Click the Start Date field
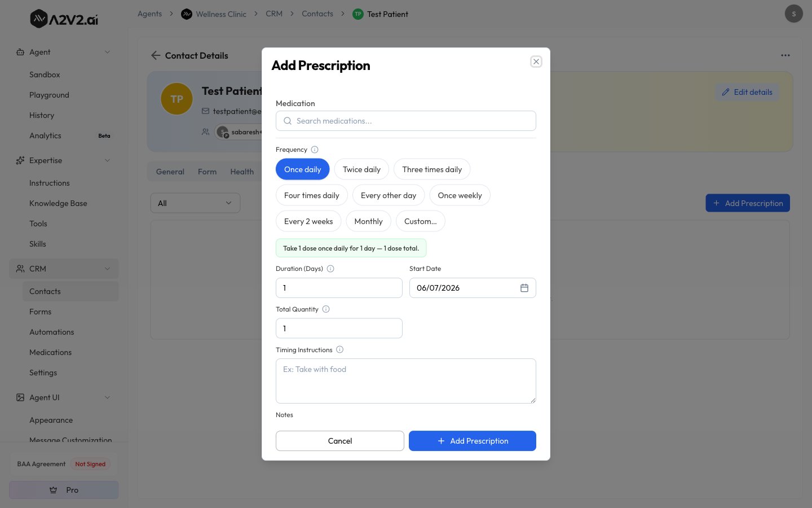 [x=473, y=288]
